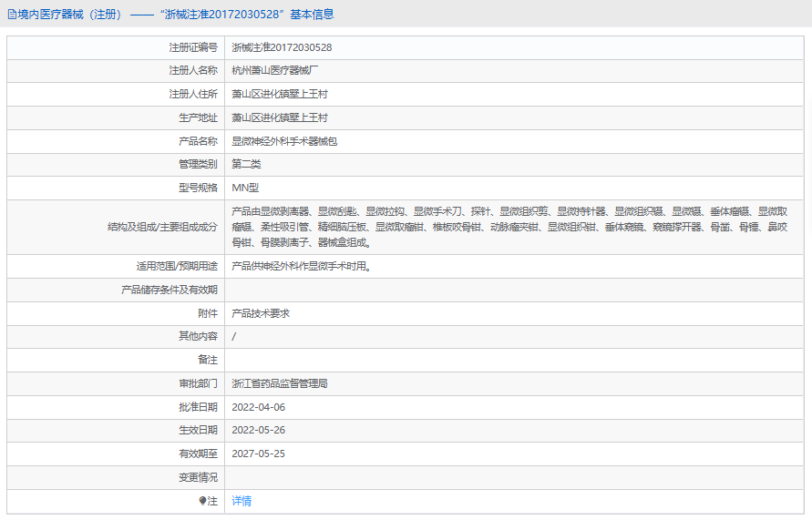Click the slash value in the 其他内容 row
This screenshot has width=812, height=520.
[234, 337]
